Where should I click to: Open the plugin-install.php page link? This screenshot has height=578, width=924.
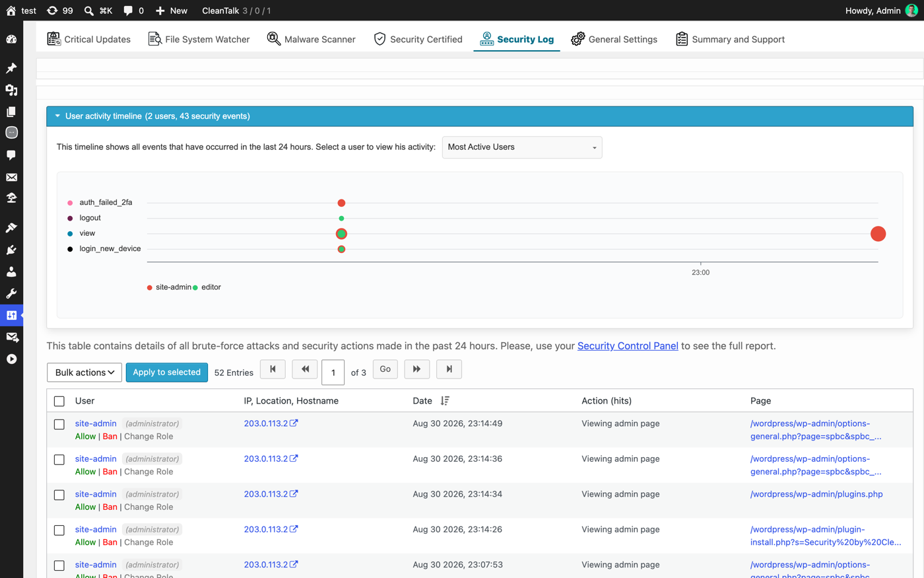[x=826, y=536]
